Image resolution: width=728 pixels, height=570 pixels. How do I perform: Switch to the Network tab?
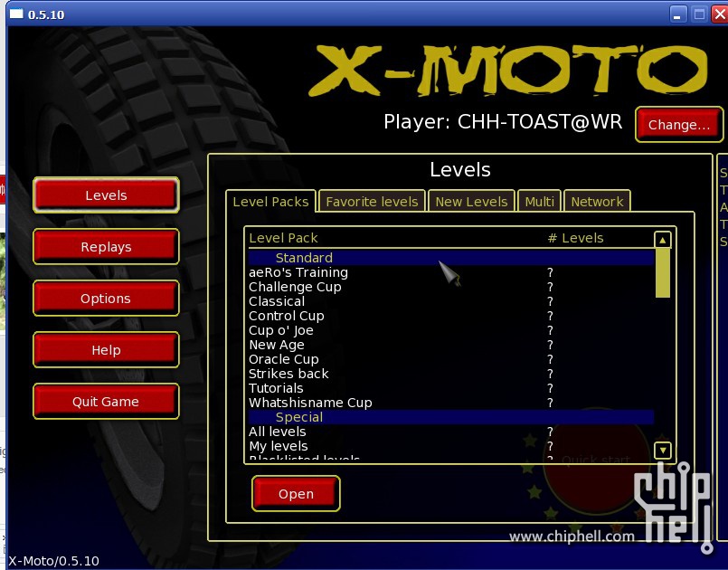pos(597,202)
